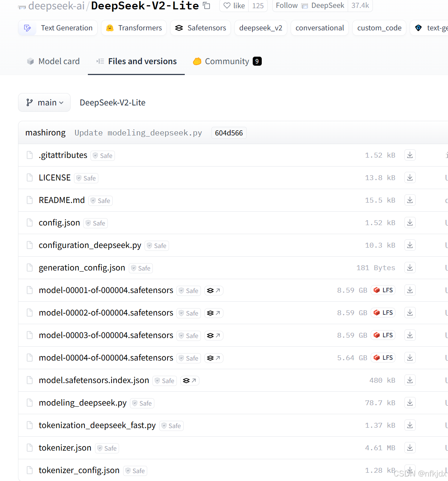The width and height of the screenshot is (448, 481).
Task: Switch to the Files and versions tab
Action: [x=136, y=61]
